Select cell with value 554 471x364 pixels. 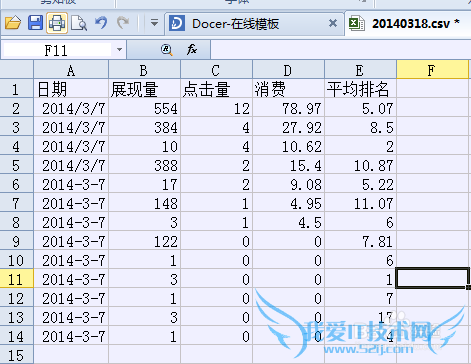(144, 108)
